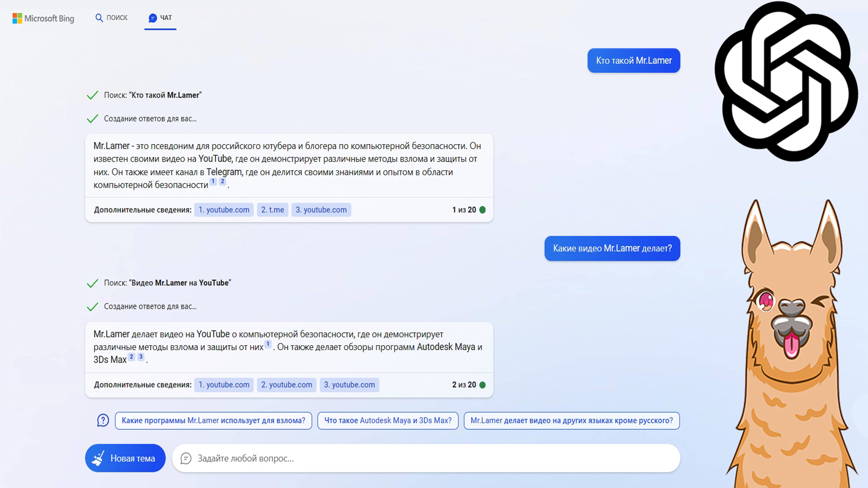
Task: Select suggestion about программы для взлома
Action: coord(213,420)
